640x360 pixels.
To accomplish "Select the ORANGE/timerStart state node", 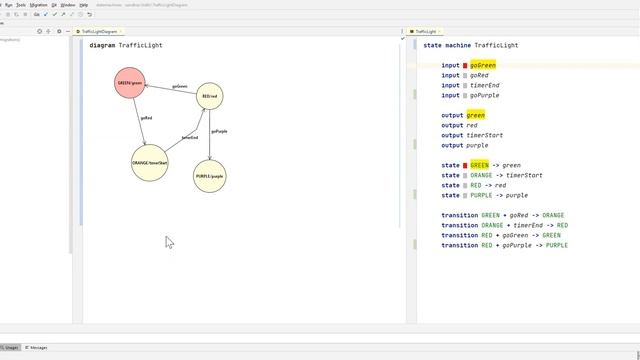I will 149,163.
